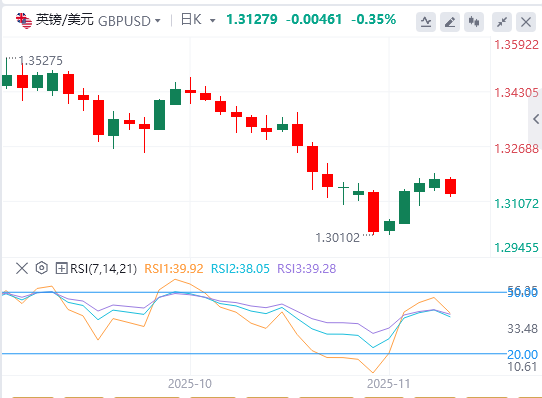Screen dimensions: 542x398
Task: Select the RSI3:39.28 legend value
Action: [307, 268]
